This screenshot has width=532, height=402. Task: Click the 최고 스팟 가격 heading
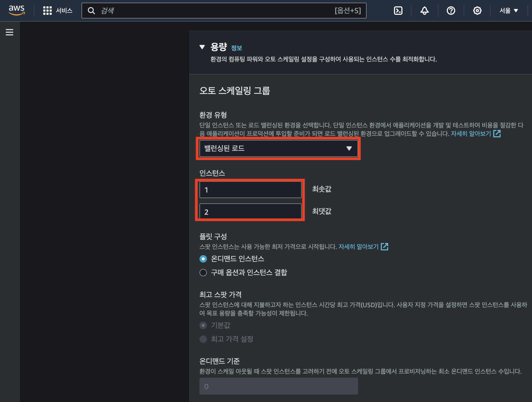point(220,295)
